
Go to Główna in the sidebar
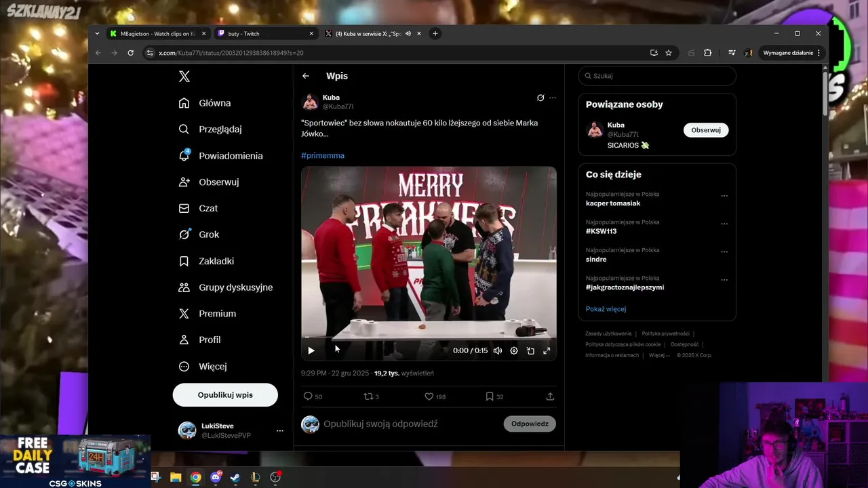(x=205, y=103)
